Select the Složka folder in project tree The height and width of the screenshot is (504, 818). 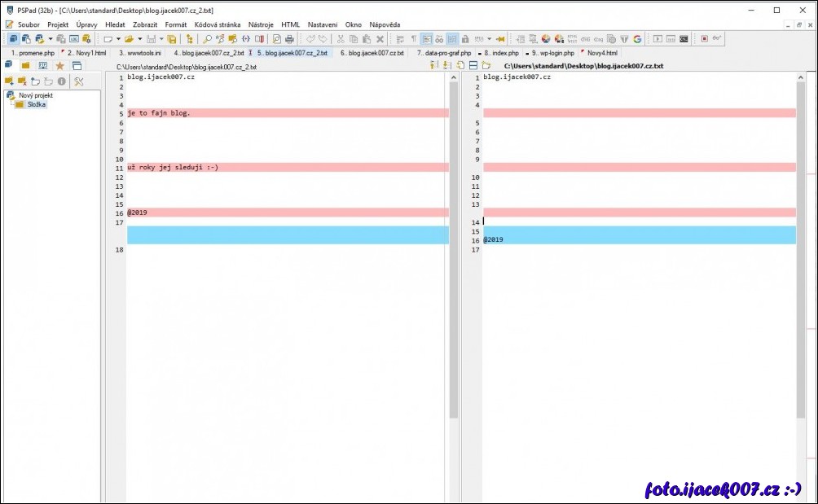tap(37, 104)
